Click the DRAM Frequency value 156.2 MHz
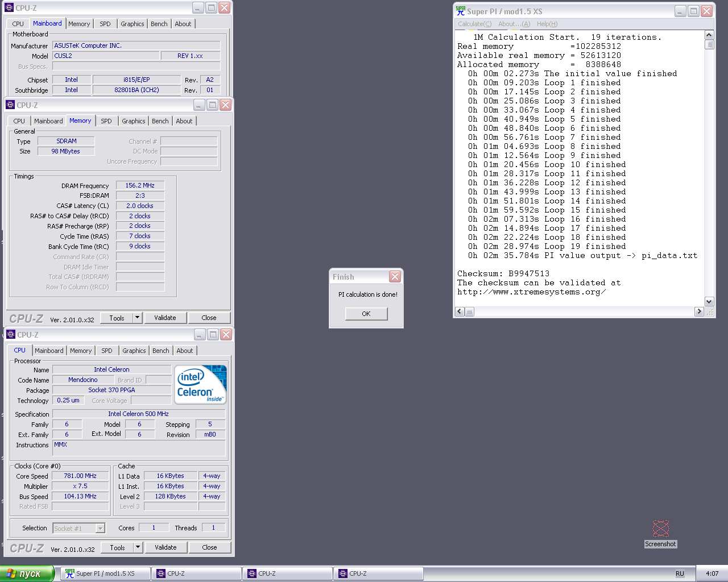The width and height of the screenshot is (728, 582). [140, 185]
